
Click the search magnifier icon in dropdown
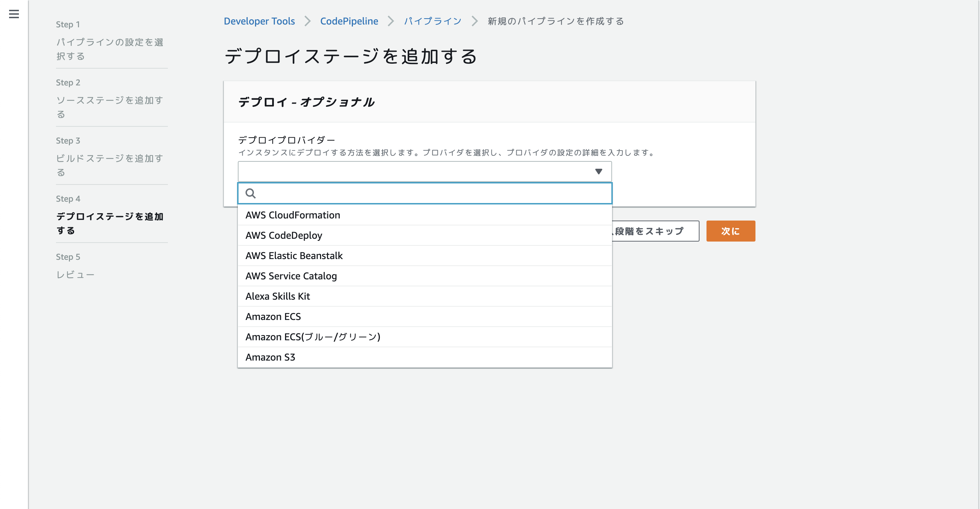pos(250,193)
